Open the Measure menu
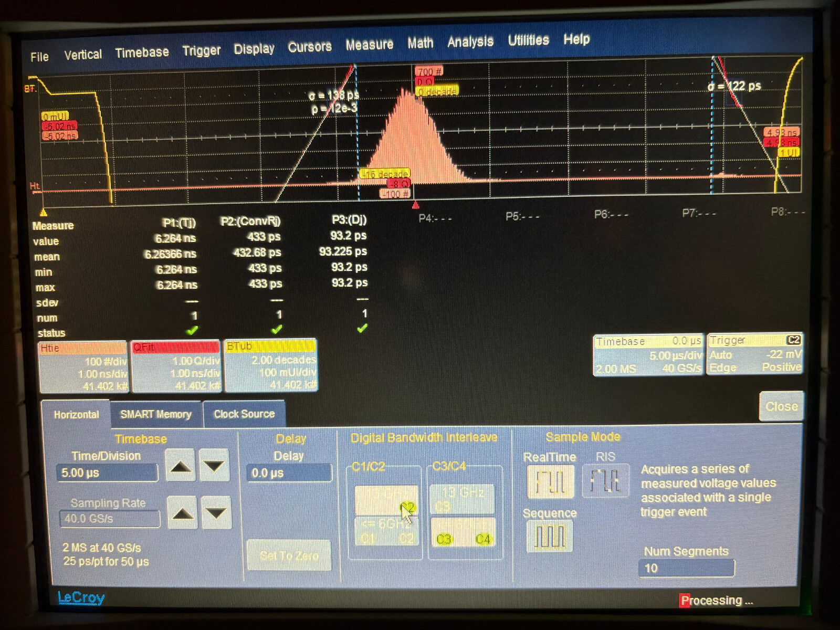Screen dimensions: 840x630 click(370, 45)
